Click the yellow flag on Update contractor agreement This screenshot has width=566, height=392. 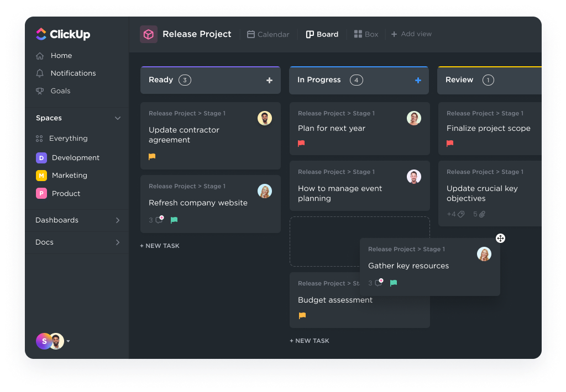pos(152,156)
